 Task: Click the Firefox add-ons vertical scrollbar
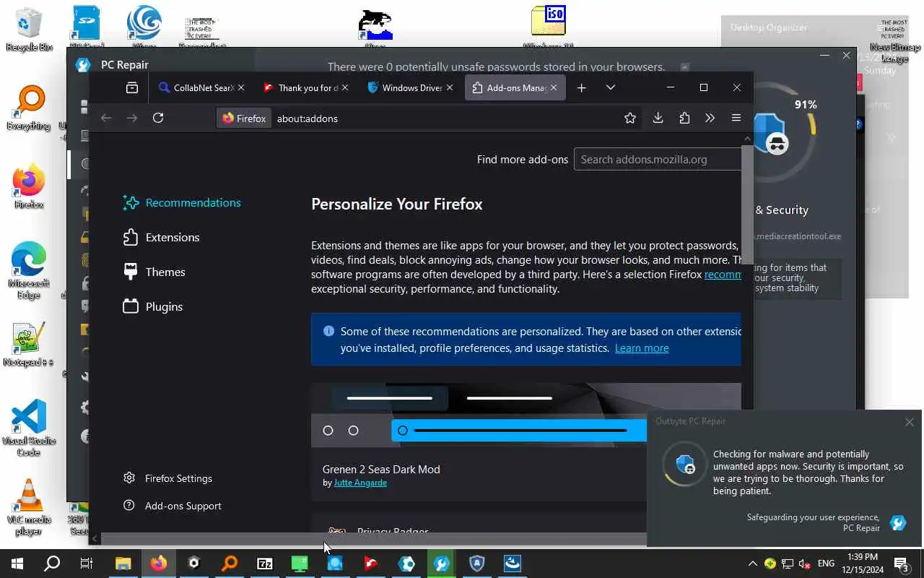pos(747,206)
